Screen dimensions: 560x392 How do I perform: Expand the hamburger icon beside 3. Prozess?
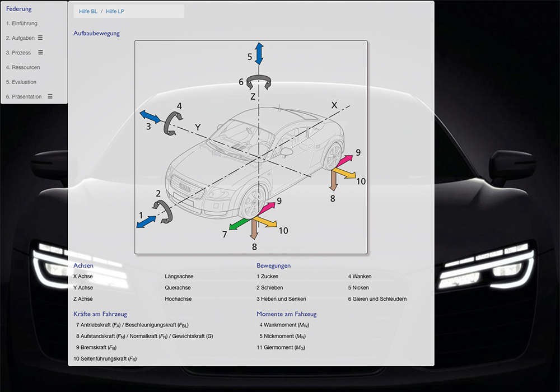click(x=40, y=53)
